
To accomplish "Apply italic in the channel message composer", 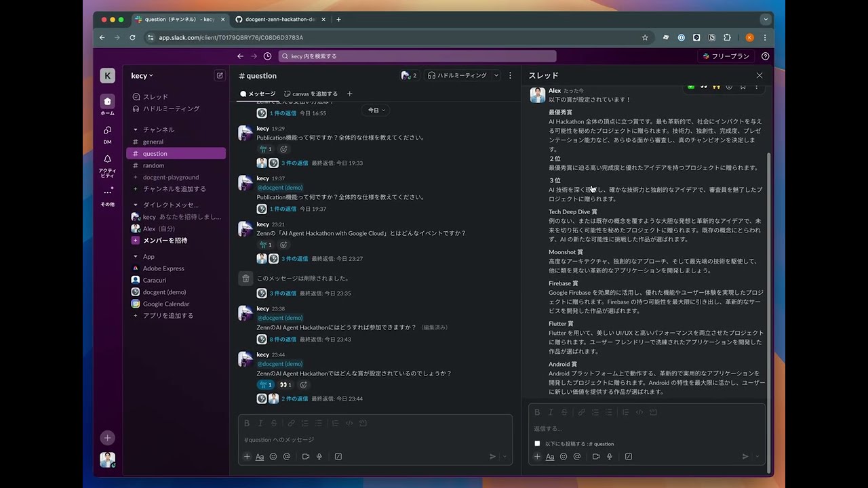I will click(260, 423).
